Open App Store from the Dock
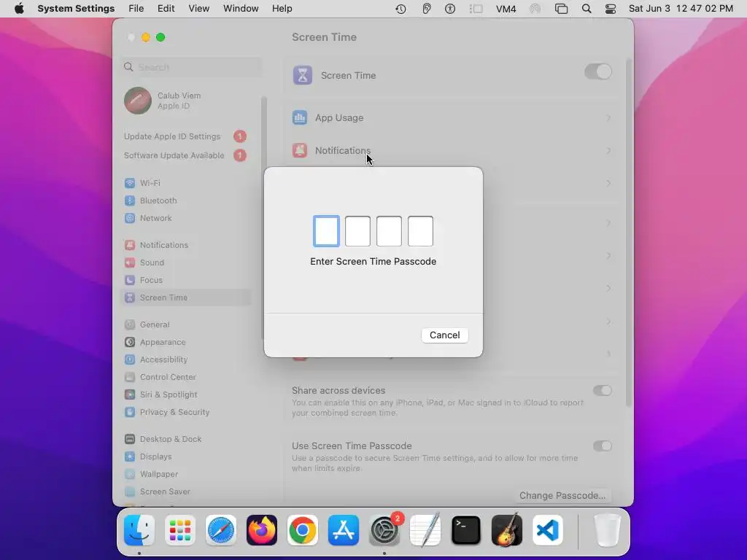Viewport: 747px width, 560px height. tap(344, 530)
